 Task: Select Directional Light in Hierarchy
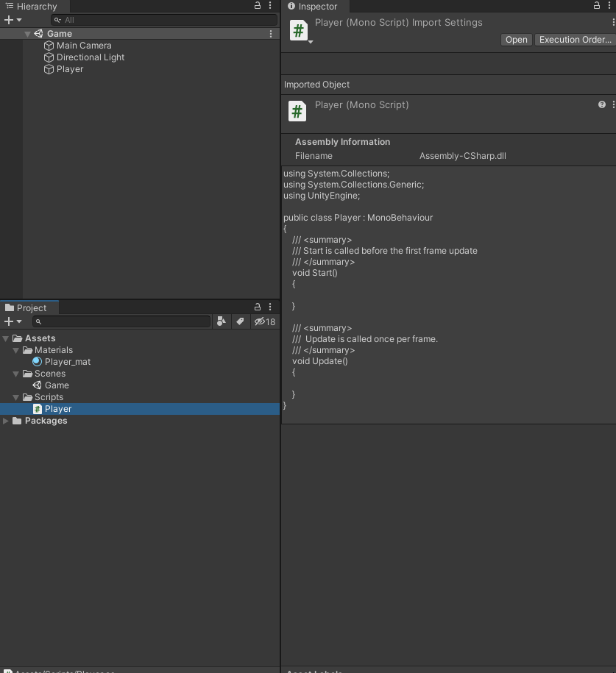[91, 57]
